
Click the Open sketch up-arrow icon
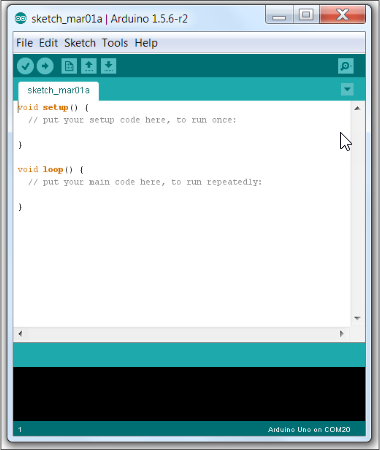[x=89, y=66]
